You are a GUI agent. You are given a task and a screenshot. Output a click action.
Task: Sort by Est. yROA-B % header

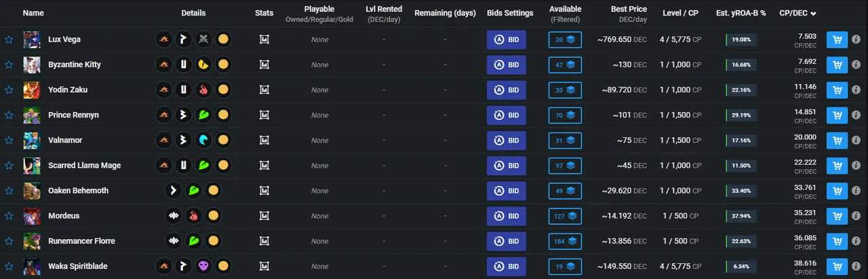point(741,13)
